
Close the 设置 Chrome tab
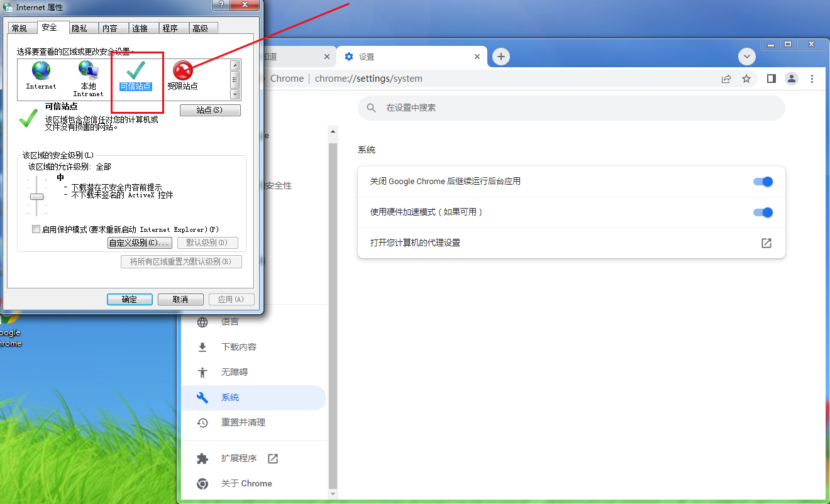(477, 57)
